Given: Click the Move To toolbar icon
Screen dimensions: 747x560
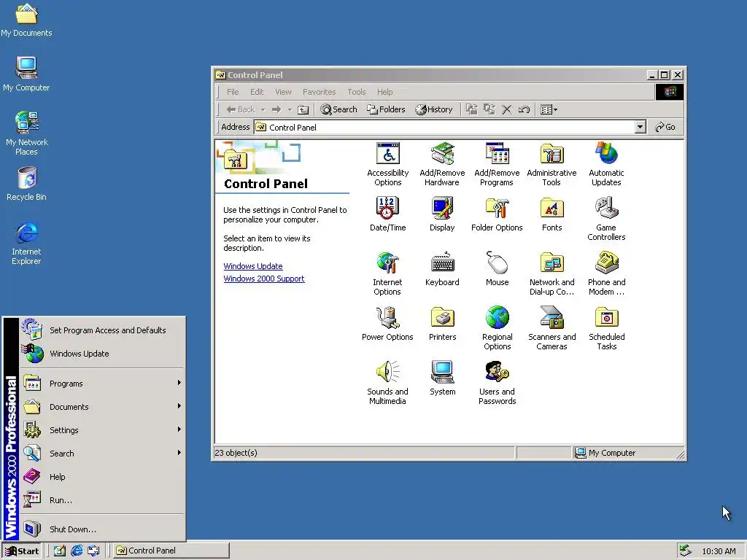Looking at the screenshot, I should point(472,109).
